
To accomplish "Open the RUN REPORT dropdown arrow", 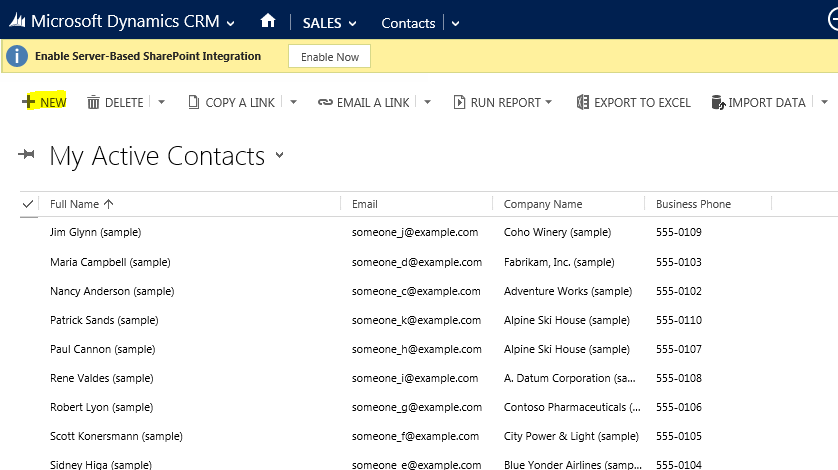I will pyautogui.click(x=548, y=102).
